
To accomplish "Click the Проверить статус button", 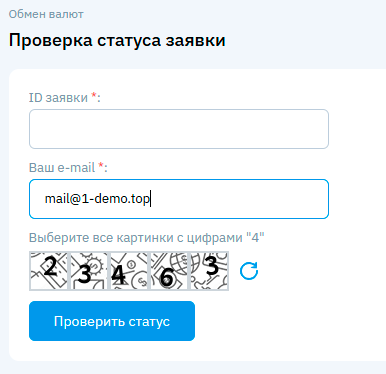I will [112, 321].
